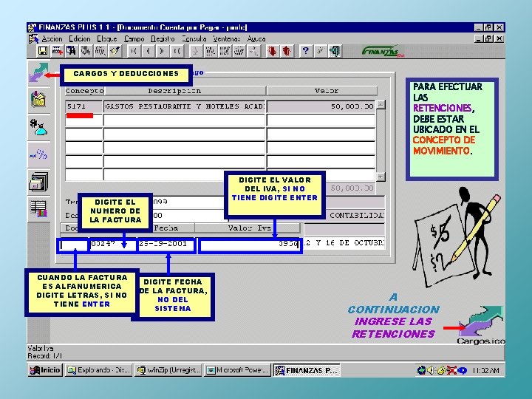Click the exit door toolbar icon
The width and height of the screenshot is (532, 399).
click(x=335, y=51)
